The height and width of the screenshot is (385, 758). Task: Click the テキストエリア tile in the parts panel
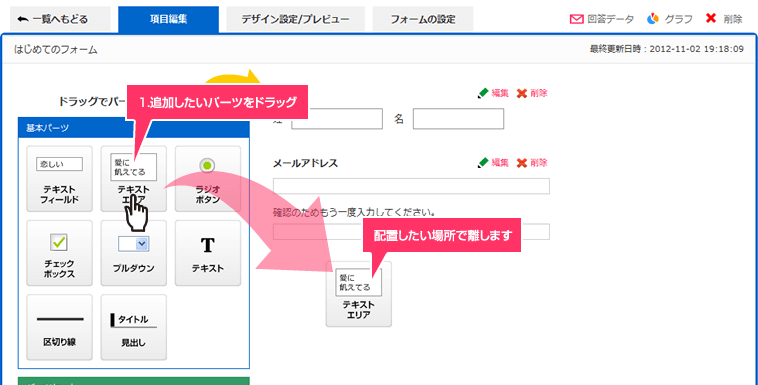[133, 179]
